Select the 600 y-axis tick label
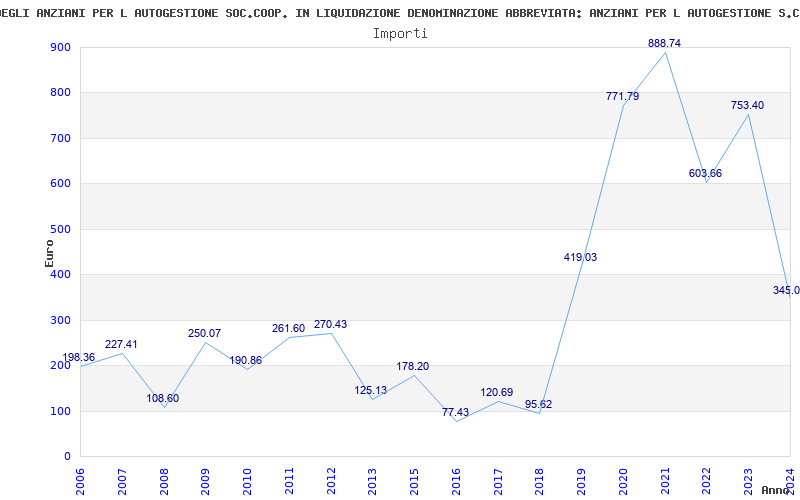This screenshot has height=500, width=800. pos(60,184)
